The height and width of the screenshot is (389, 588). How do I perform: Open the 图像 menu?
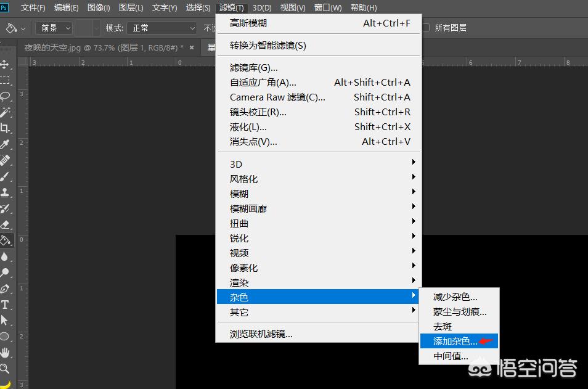(98, 7)
